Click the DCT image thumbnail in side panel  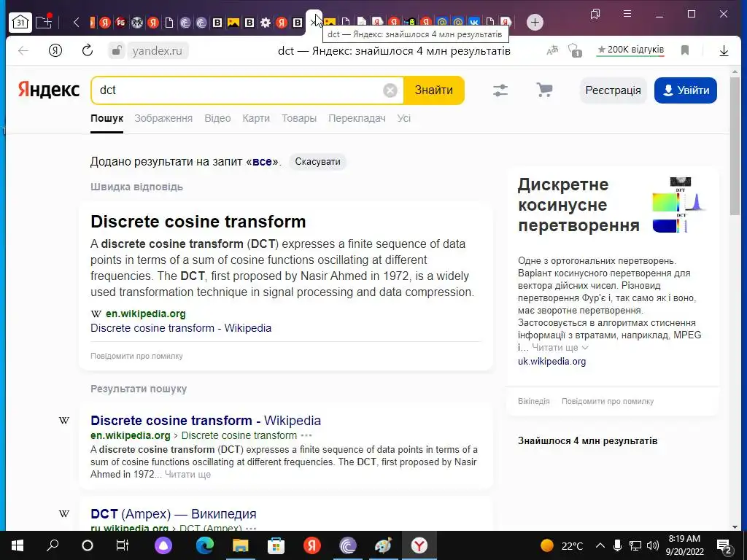679,205
